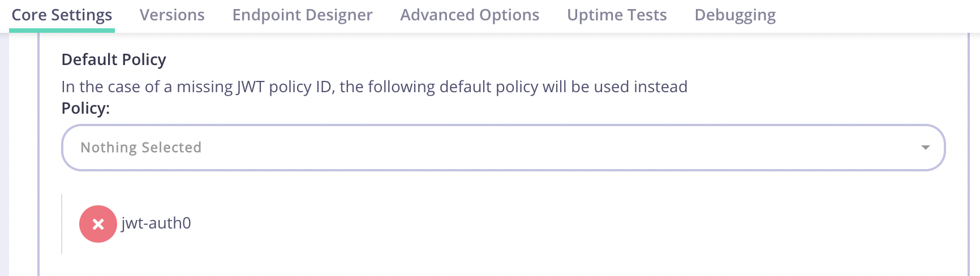Click the 'Policy:' field label
The width and height of the screenshot is (980, 276).
[85, 108]
